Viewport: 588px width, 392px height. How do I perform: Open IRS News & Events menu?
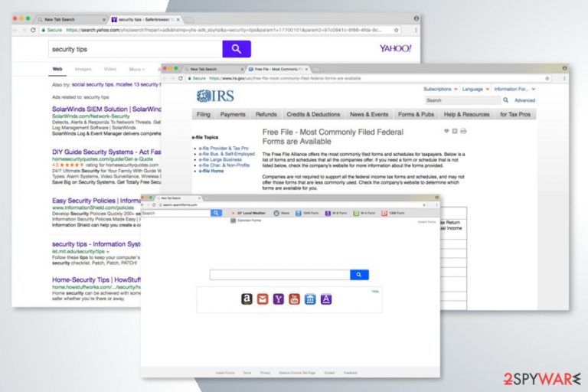coord(369,114)
